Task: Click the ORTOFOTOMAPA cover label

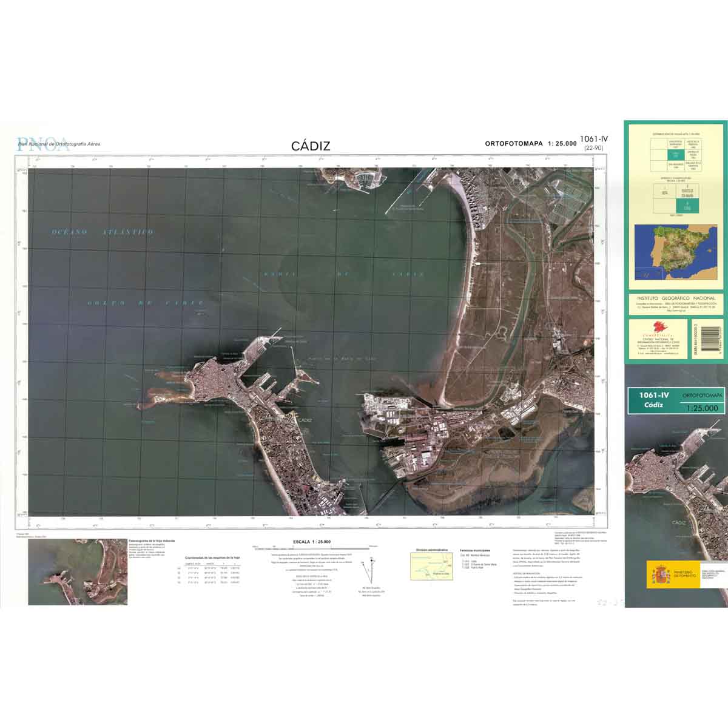Action: (703, 395)
